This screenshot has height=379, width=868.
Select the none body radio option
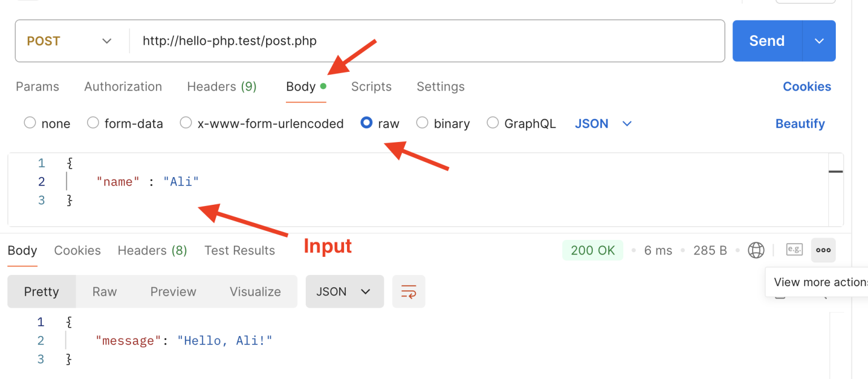tap(30, 123)
